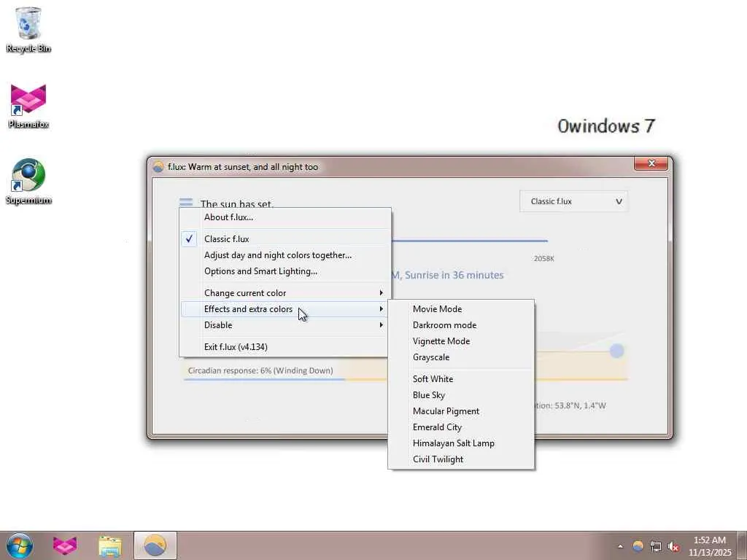The width and height of the screenshot is (747, 560).
Task: Click the f.lux tray icon
Action: 638,545
